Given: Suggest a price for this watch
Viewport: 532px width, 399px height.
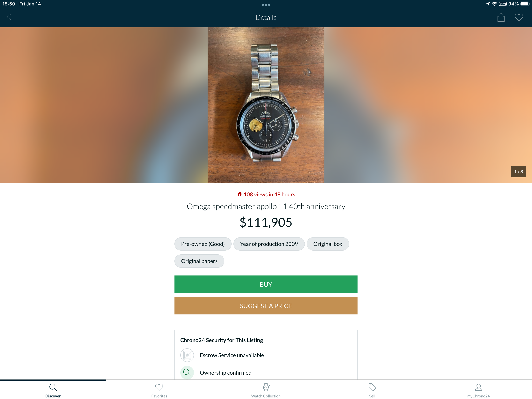Looking at the screenshot, I should pyautogui.click(x=266, y=306).
